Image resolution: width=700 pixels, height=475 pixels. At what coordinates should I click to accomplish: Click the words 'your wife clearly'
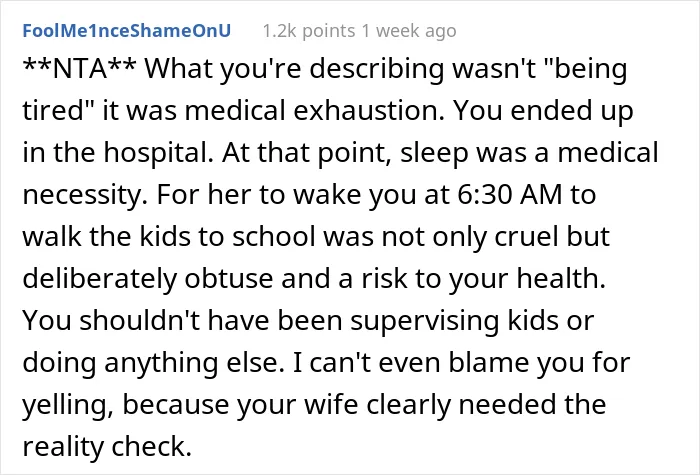coord(344,405)
